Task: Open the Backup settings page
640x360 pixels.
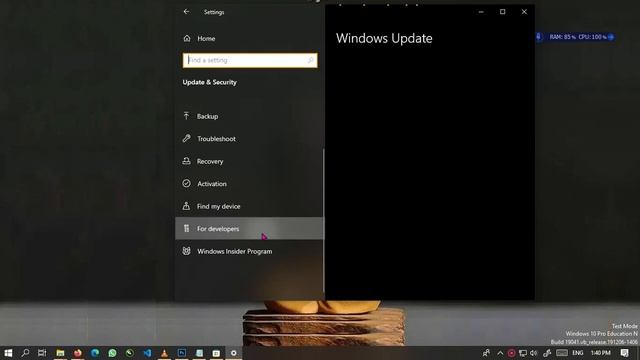Action: coord(249,116)
